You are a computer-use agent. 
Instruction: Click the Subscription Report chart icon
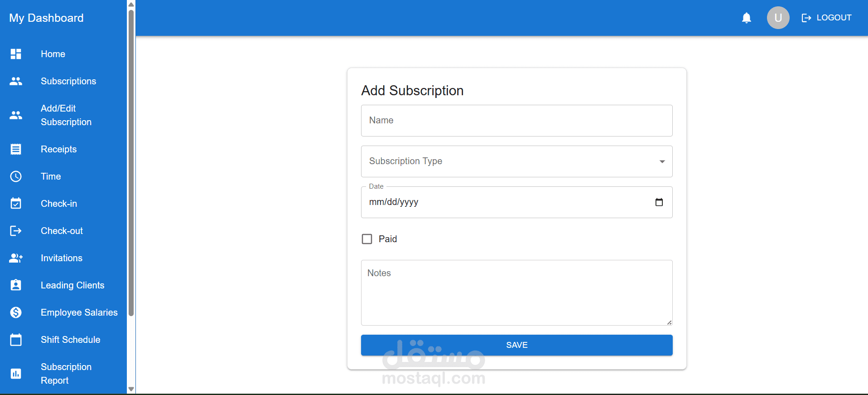pos(16,374)
